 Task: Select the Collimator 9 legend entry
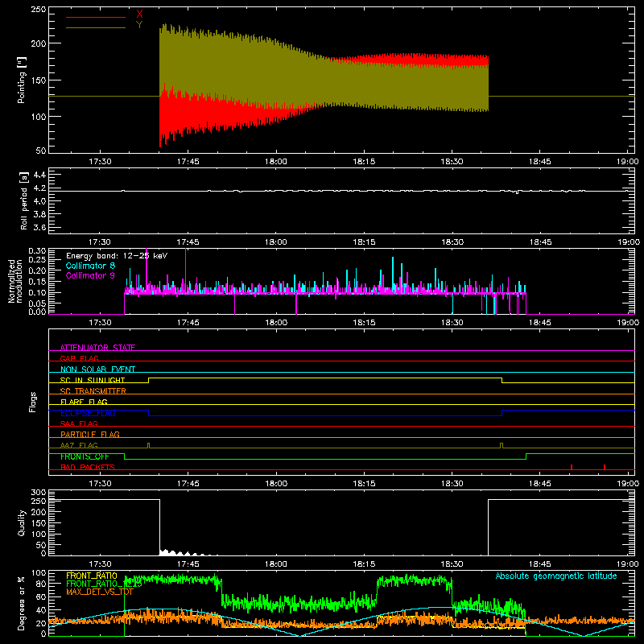[90, 275]
